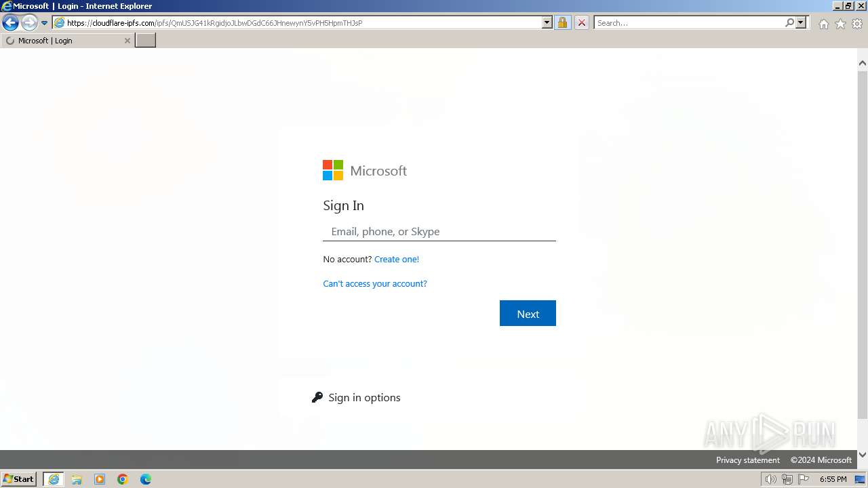This screenshot has width=868, height=488.
Task: Open a new blank tab
Action: [146, 40]
